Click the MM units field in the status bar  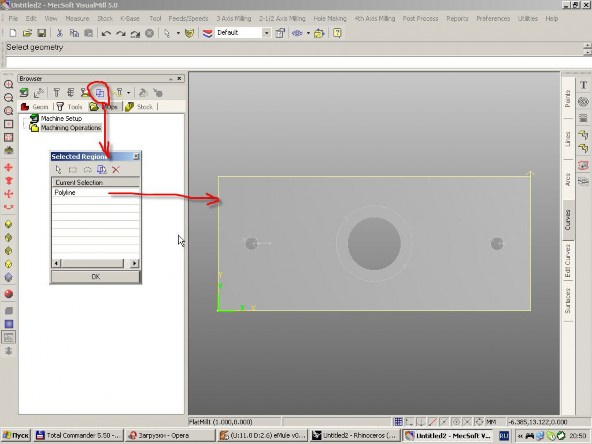pos(491,422)
